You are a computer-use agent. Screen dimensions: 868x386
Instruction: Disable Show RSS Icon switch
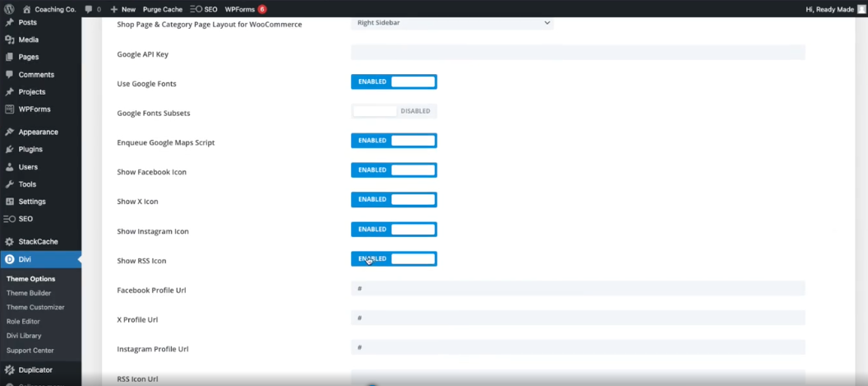click(395, 258)
